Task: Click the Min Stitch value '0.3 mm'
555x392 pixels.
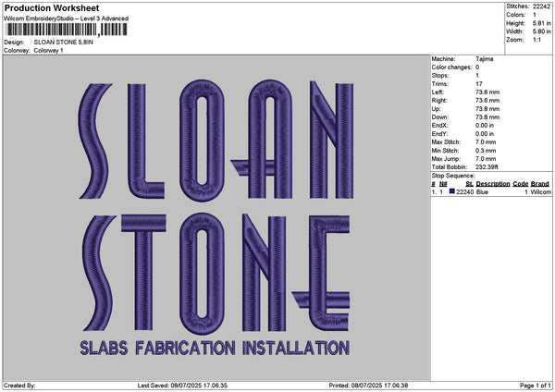Action: 486,151
